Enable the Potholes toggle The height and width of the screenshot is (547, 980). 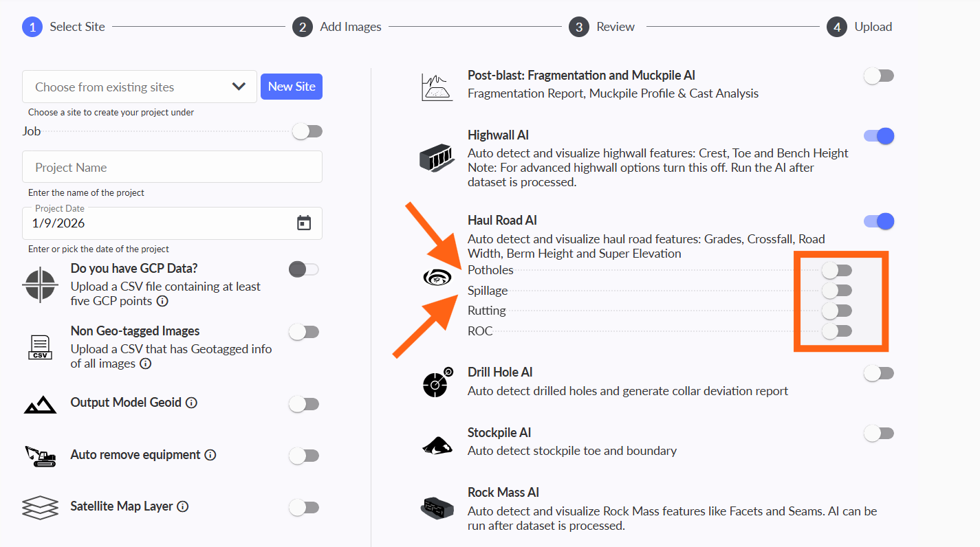click(x=836, y=270)
